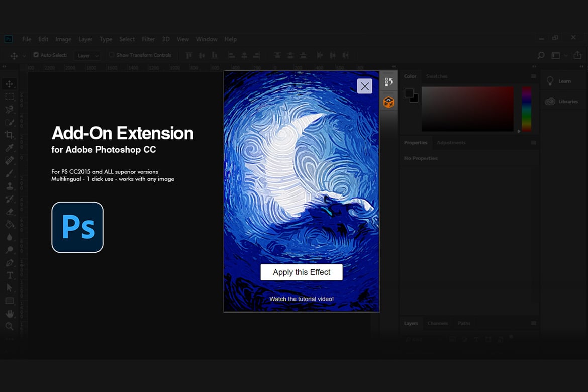Open the Watch the tutorial video link
The width and height of the screenshot is (588, 392).
click(302, 299)
